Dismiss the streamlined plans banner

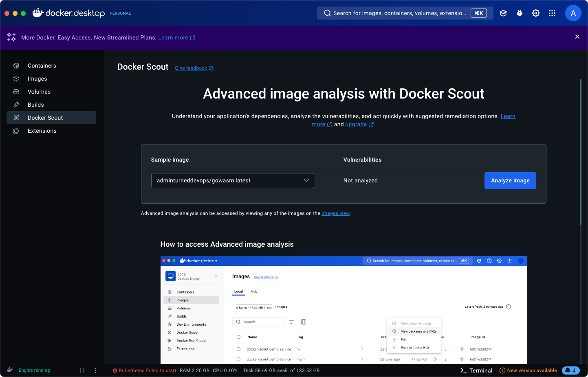pos(577,37)
